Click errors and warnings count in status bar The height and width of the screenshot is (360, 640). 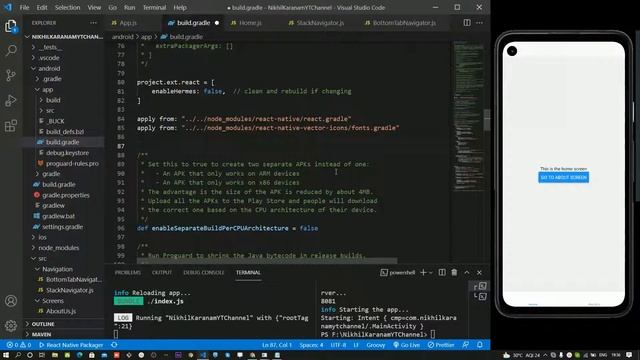point(19,345)
